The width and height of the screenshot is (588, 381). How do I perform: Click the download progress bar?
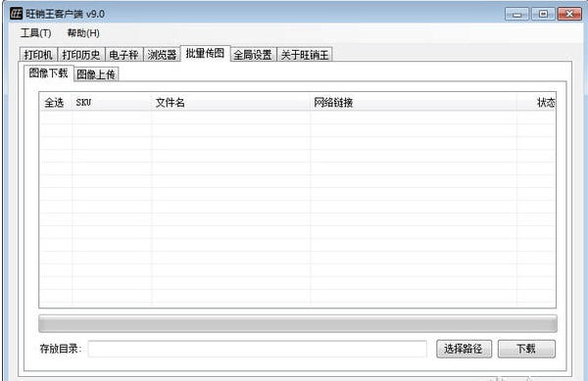[298, 323]
